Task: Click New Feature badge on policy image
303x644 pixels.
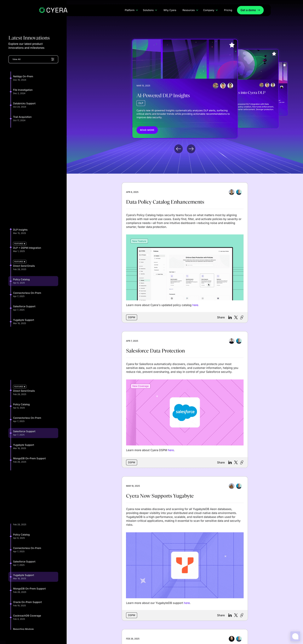Action: point(139,241)
